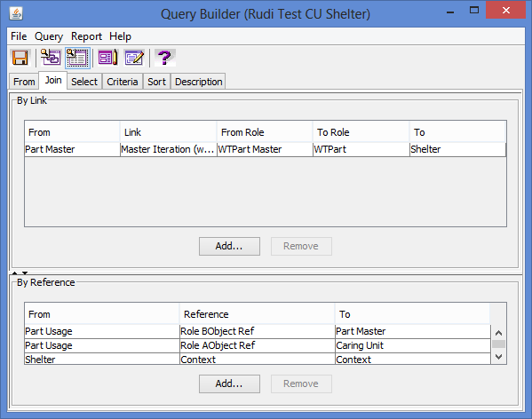Select 'Shelter' in the By Reference From column
This screenshot has height=419, width=532.
[x=102, y=359]
